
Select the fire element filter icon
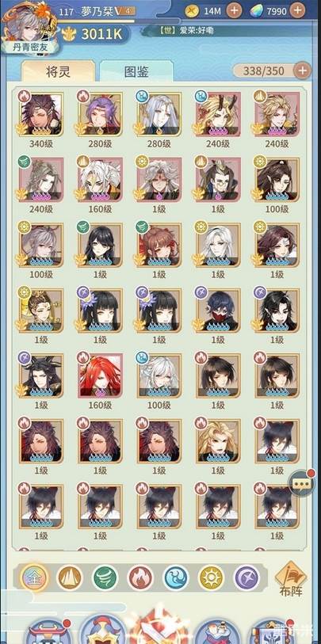(x=141, y=578)
